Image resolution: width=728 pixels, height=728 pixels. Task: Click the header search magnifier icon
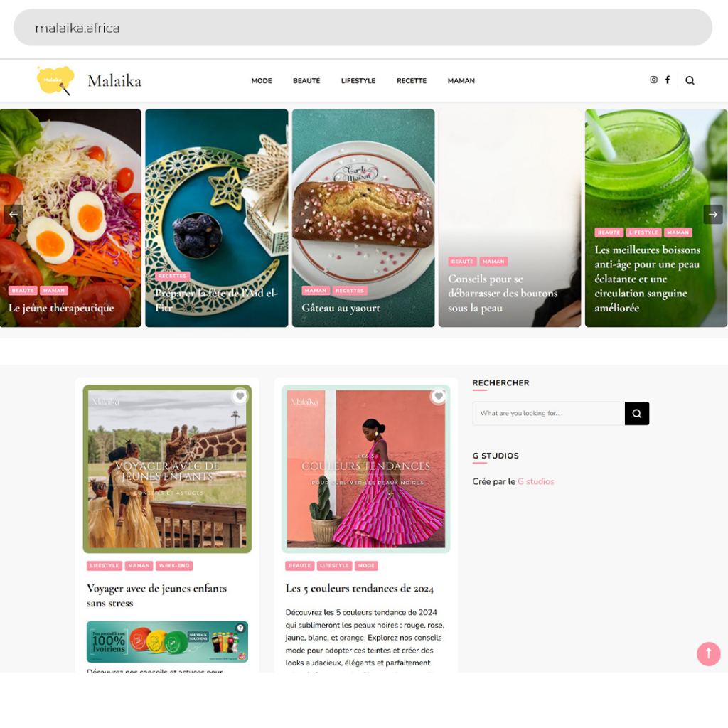click(690, 80)
